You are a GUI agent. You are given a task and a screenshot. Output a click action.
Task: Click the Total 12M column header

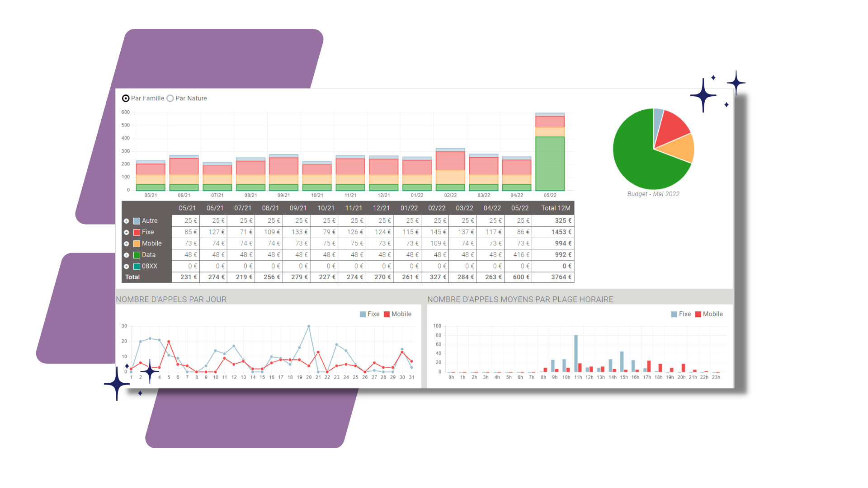(x=556, y=208)
